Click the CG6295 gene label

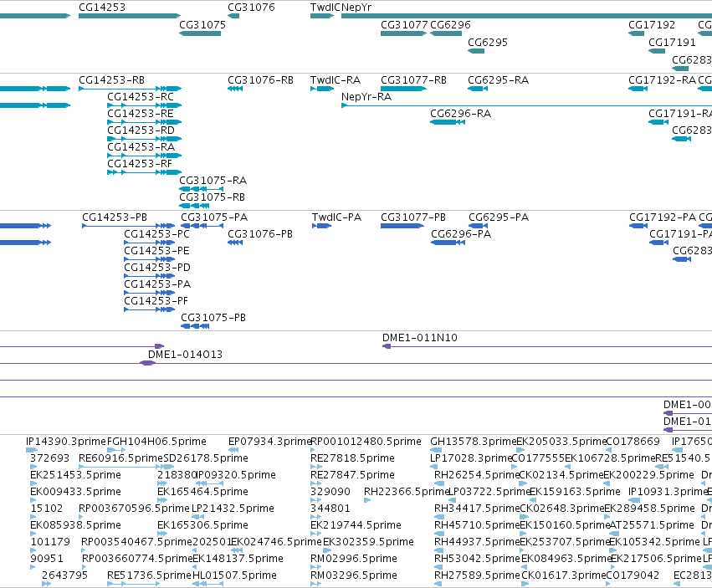click(488, 43)
